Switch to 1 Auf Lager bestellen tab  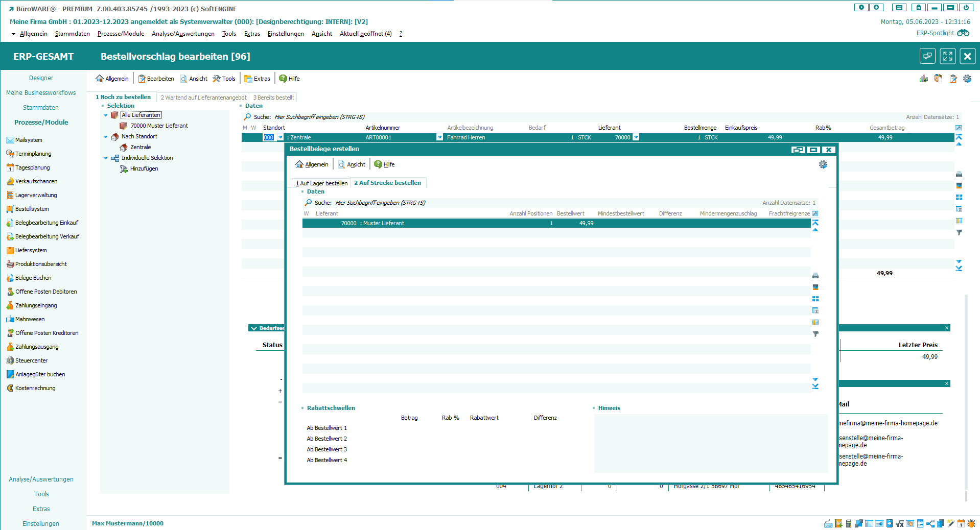(x=321, y=183)
